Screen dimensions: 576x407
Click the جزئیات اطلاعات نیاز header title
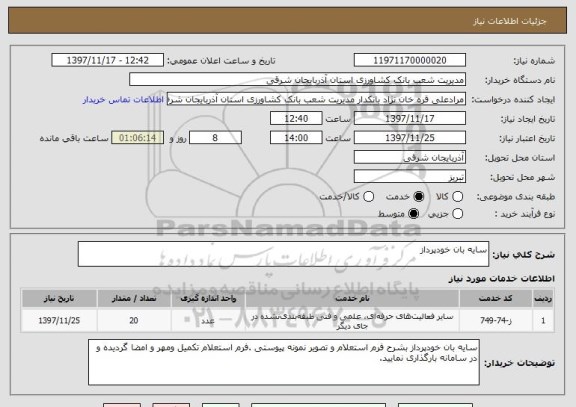click(510, 21)
